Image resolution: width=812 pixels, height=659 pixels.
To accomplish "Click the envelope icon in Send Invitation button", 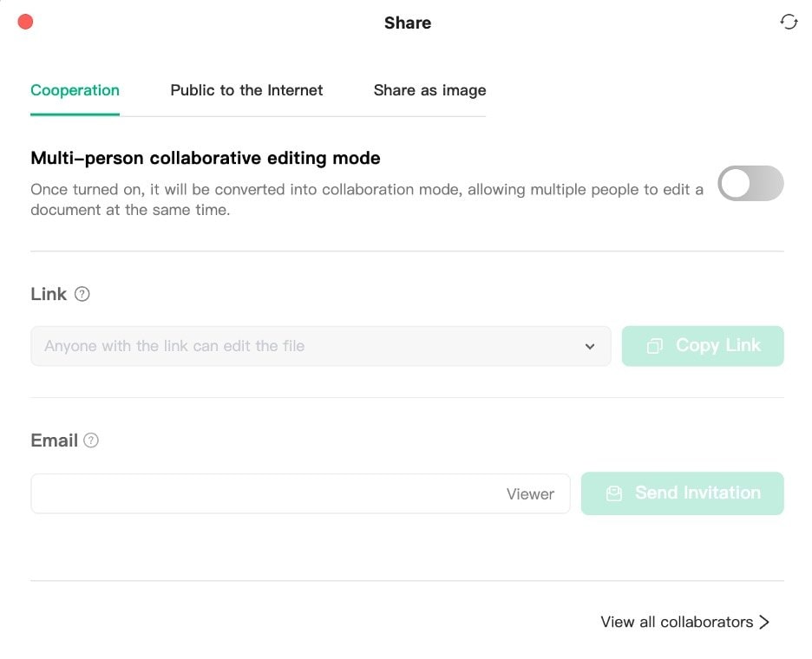I will (x=615, y=493).
